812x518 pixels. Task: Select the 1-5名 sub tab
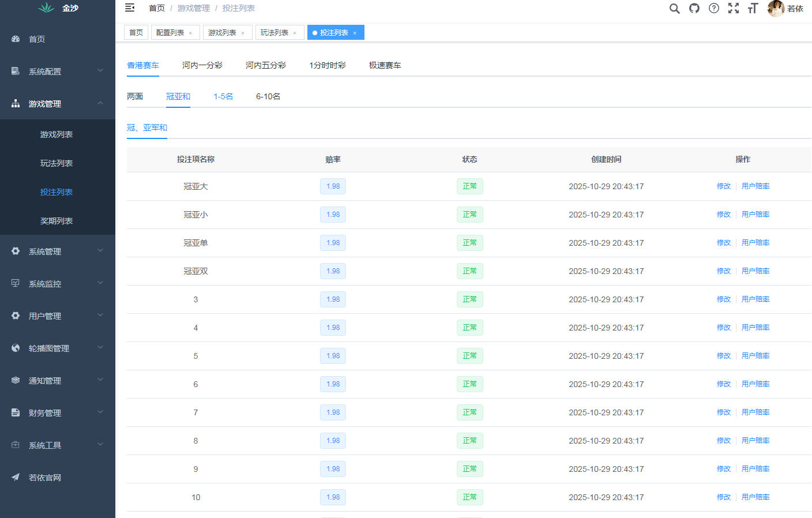(x=223, y=96)
